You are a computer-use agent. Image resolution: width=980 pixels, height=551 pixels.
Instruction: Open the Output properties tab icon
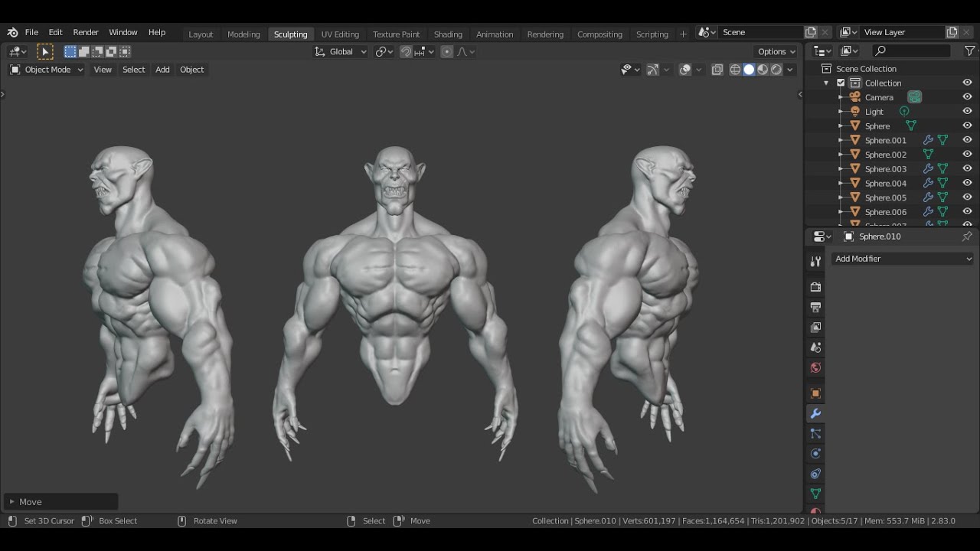(815, 307)
